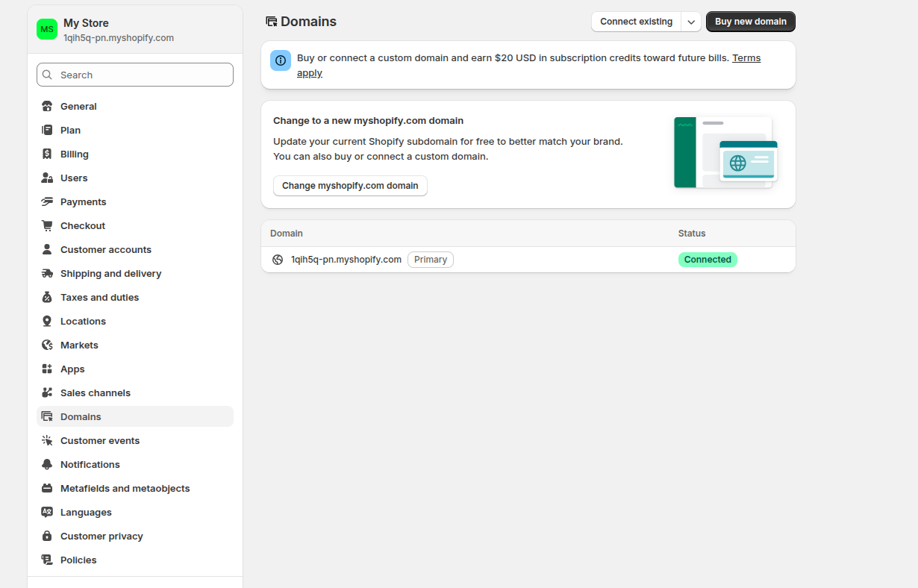Viewport: 918px width, 588px height.
Task: Open Users settings
Action: click(135, 178)
